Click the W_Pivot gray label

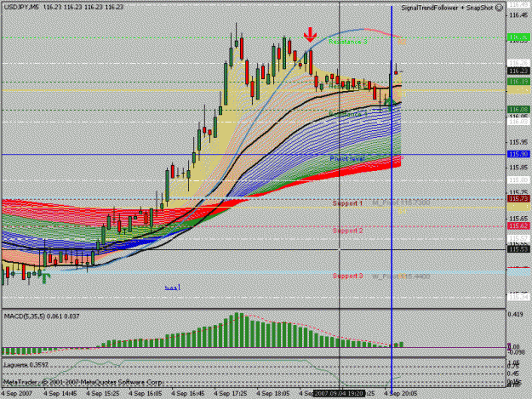tap(401, 276)
